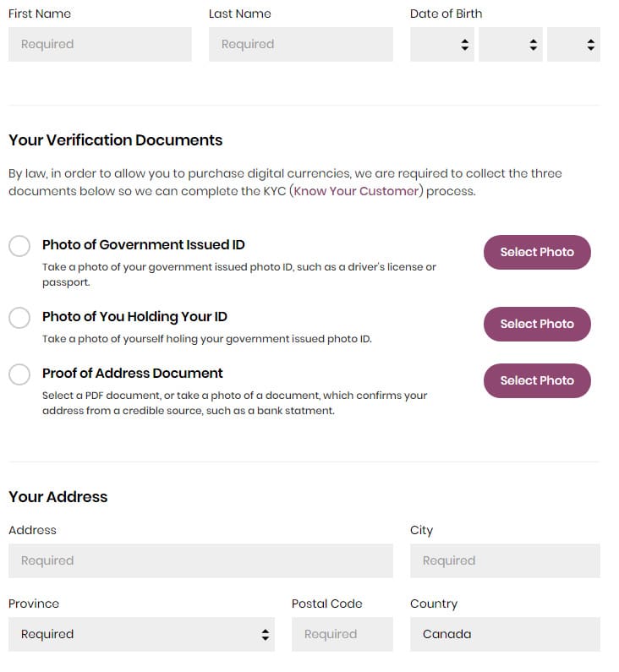Click the 'Photo of Government Issued ID' title
619x672 pixels.
144,245
